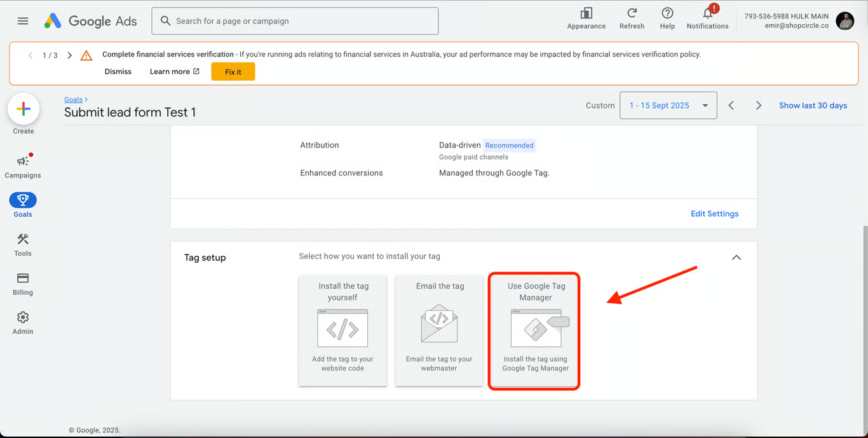868x438 pixels.
Task: Dismiss the financial services verification alert
Action: pyautogui.click(x=118, y=72)
